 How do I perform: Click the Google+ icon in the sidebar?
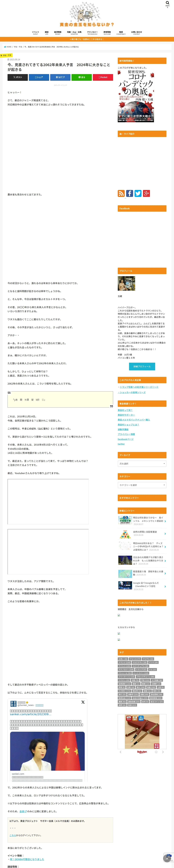[x=146, y=193]
